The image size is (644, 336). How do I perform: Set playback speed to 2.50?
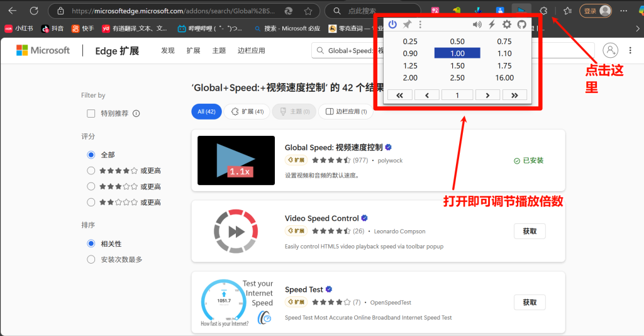(457, 77)
